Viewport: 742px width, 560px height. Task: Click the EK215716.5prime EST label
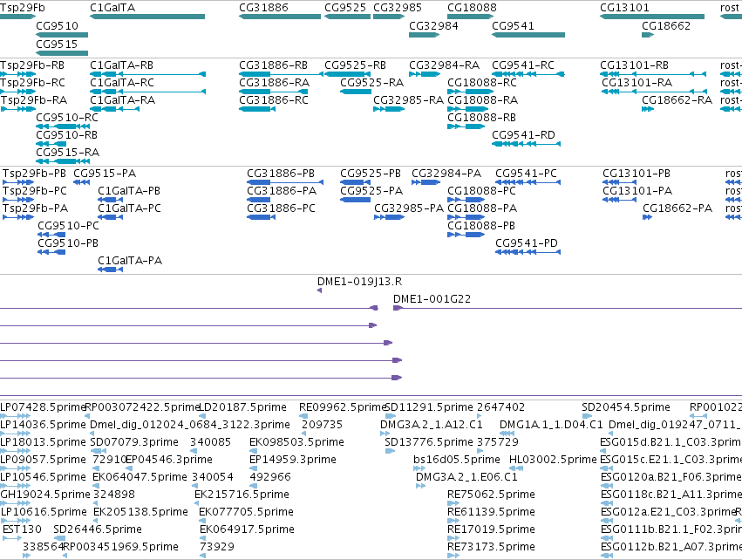(x=242, y=495)
